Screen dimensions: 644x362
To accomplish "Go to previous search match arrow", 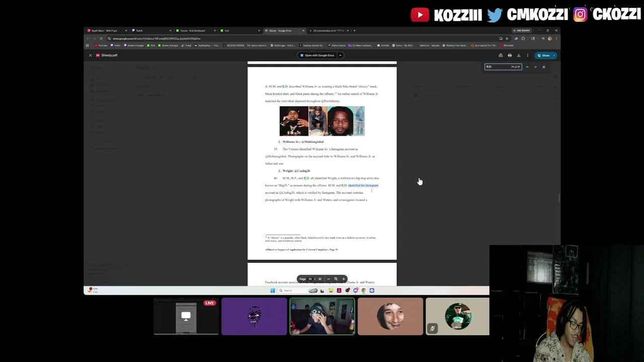I will pos(527,67).
